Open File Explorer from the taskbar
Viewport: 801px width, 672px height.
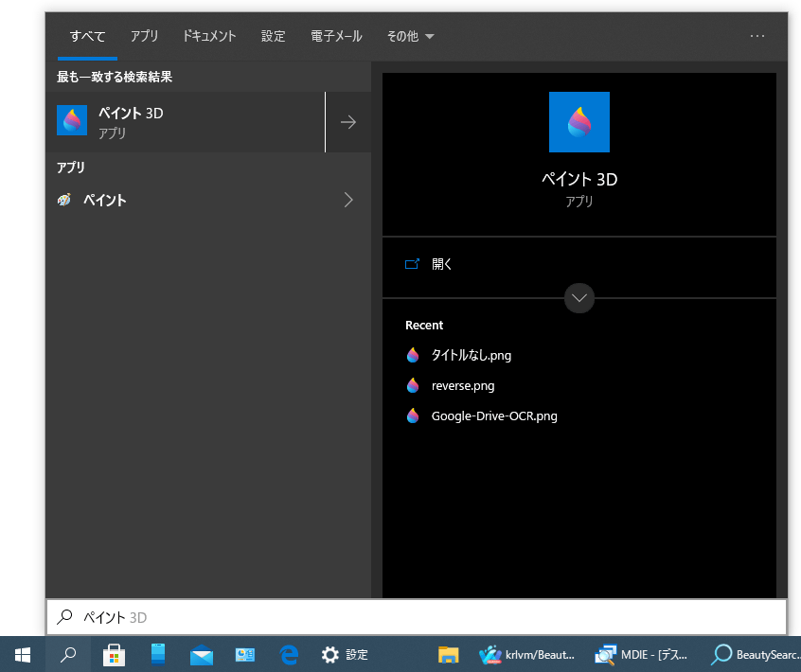pyautogui.click(x=449, y=655)
